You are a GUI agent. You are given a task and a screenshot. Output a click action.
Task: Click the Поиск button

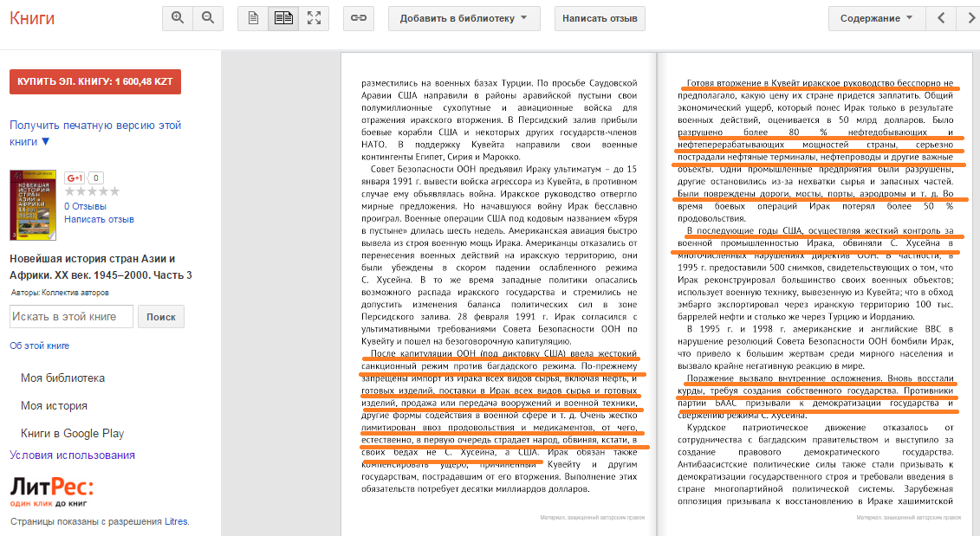coord(161,317)
